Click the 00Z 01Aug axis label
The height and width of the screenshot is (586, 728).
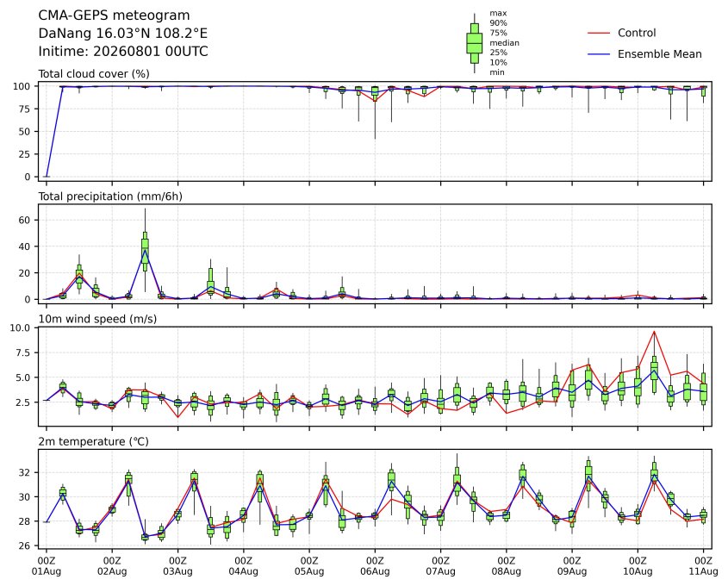[x=46, y=566]
